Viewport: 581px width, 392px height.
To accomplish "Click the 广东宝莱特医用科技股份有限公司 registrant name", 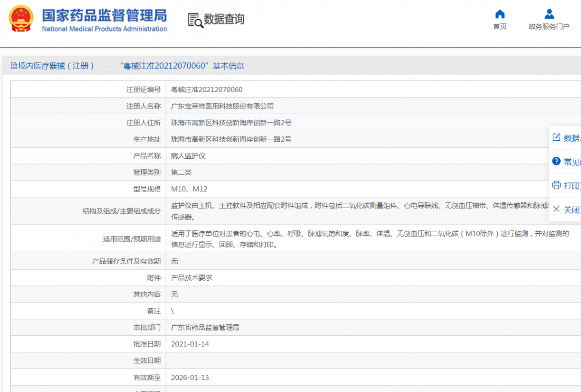I will 222,106.
